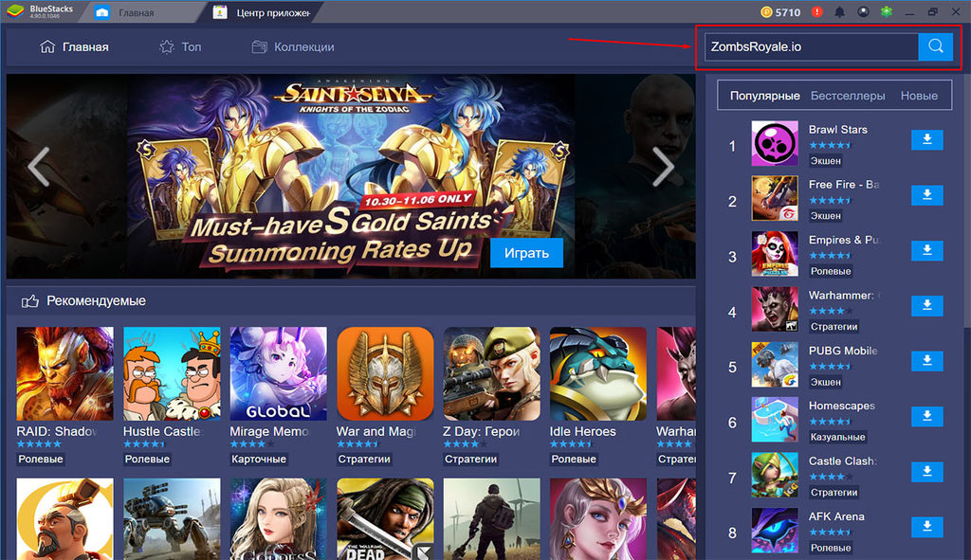Download Empires & Puzzles with the blue button
Viewport: 971px width, 560px height.
[927, 250]
